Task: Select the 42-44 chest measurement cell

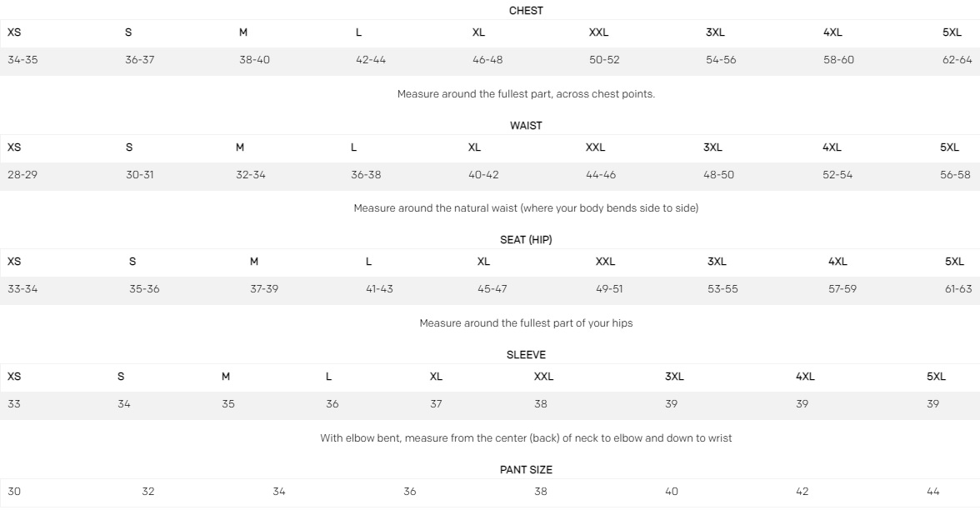Action: point(371,60)
